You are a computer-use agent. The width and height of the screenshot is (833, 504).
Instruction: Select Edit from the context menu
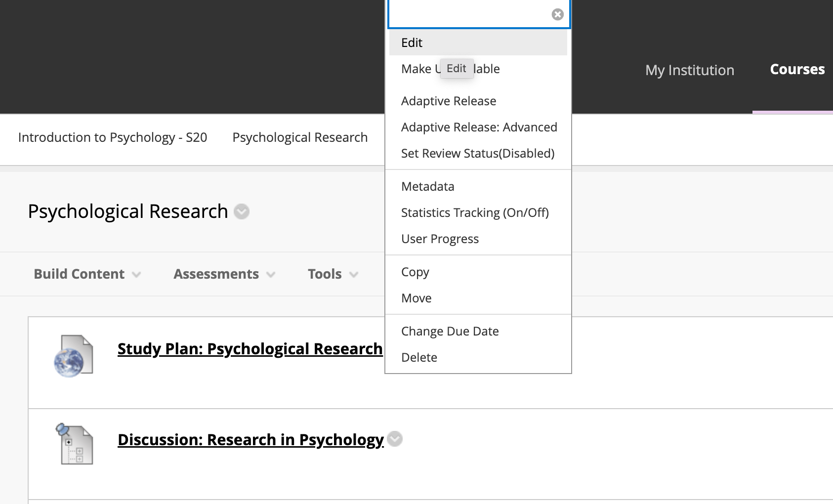[x=412, y=42]
